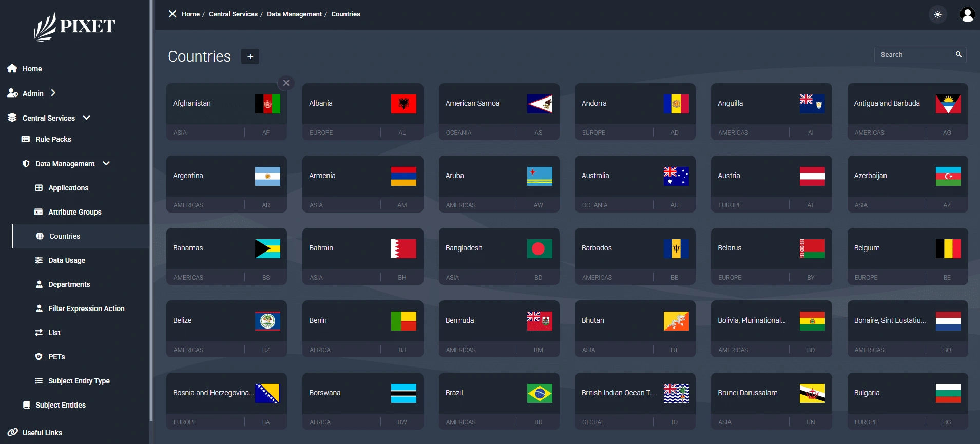This screenshot has height=444, width=980.
Task: Click Data Management breadcrumb link
Action: coord(294,14)
